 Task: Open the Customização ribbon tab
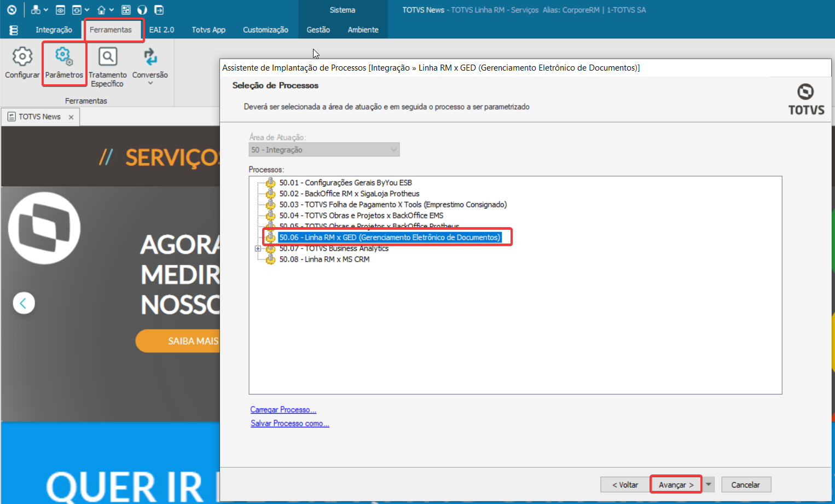(x=265, y=30)
